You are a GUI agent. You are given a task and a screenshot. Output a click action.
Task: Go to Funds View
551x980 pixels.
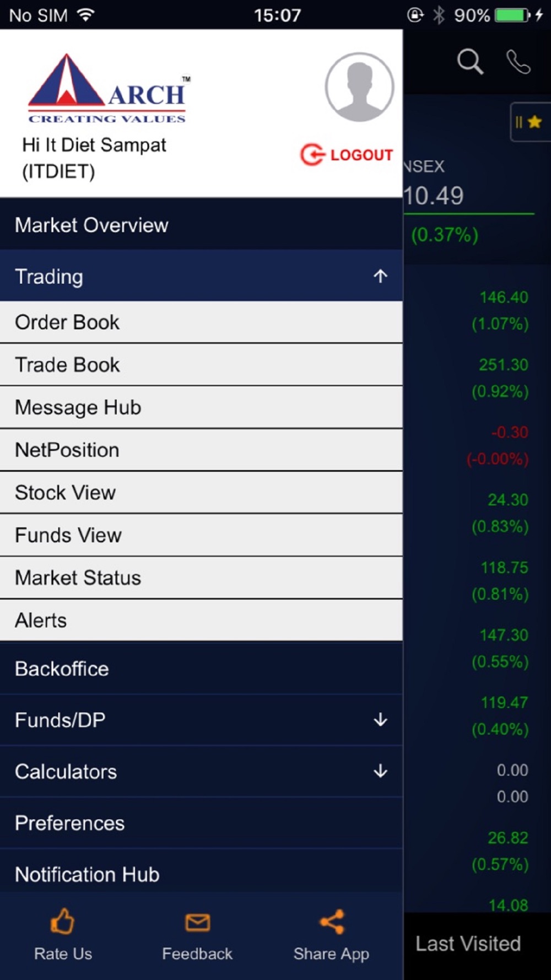point(201,535)
